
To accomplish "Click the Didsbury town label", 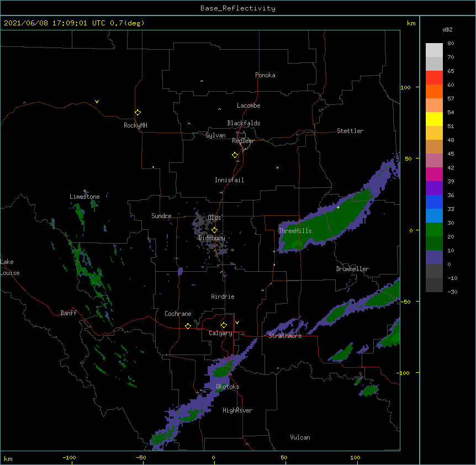I will pyautogui.click(x=212, y=238).
